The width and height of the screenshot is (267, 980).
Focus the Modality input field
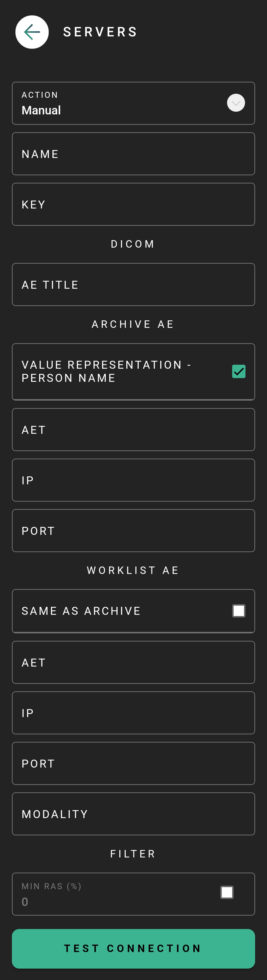[x=133, y=814]
